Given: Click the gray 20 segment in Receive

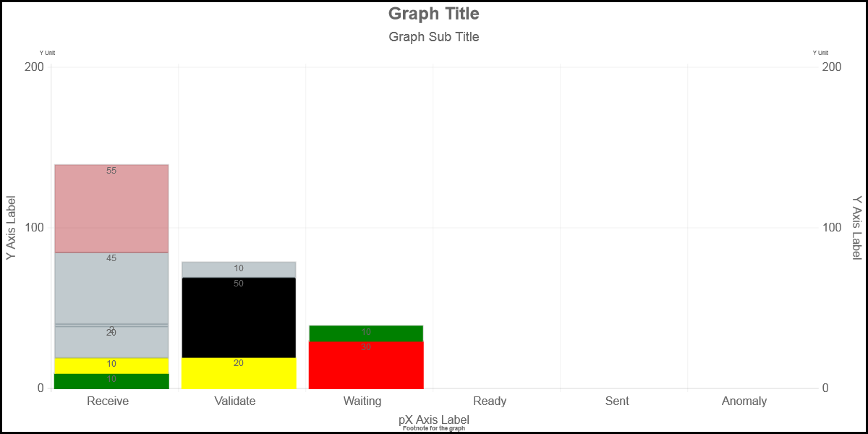Looking at the screenshot, I should click(111, 342).
